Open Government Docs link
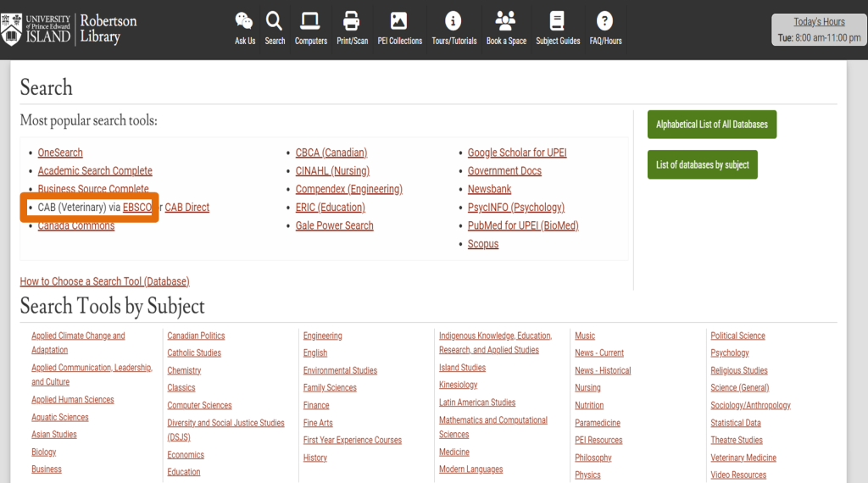Screen dimensions: 868x483 [x=504, y=171]
